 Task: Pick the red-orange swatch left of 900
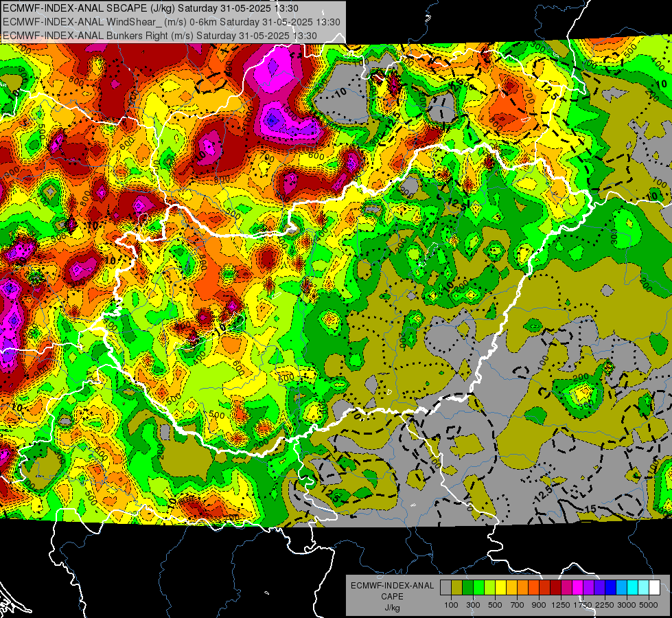533,588
